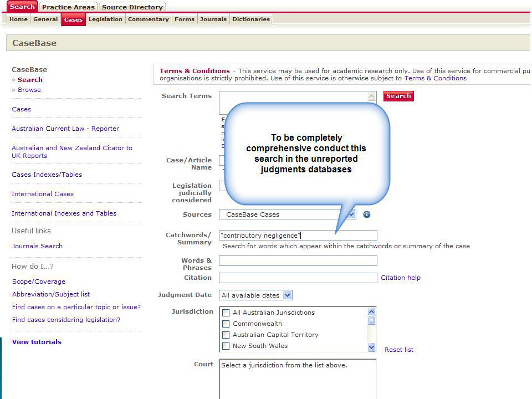Screen dimensions: 532x399
Task: Select the Cases menu item
Action: pos(73,19)
